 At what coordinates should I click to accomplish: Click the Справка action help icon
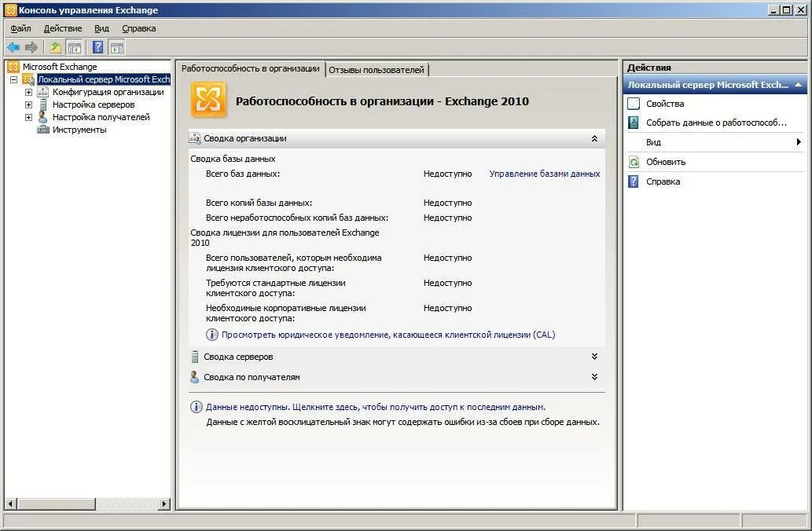(x=634, y=181)
